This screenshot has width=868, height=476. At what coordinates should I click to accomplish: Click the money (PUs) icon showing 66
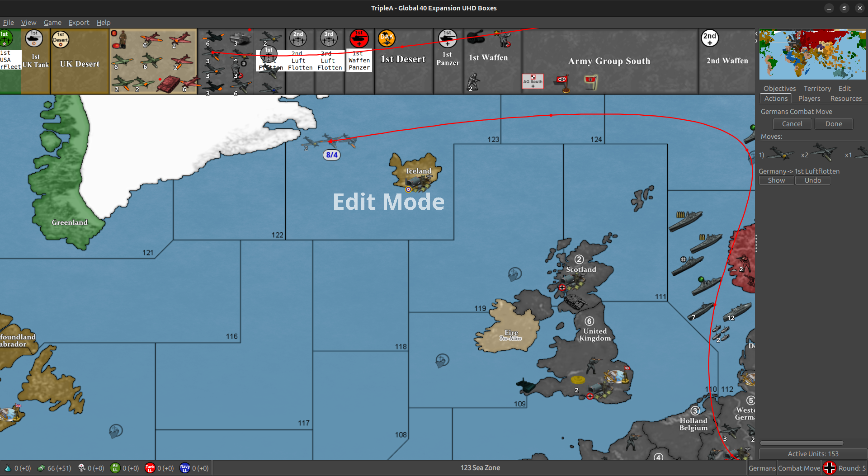coord(41,468)
